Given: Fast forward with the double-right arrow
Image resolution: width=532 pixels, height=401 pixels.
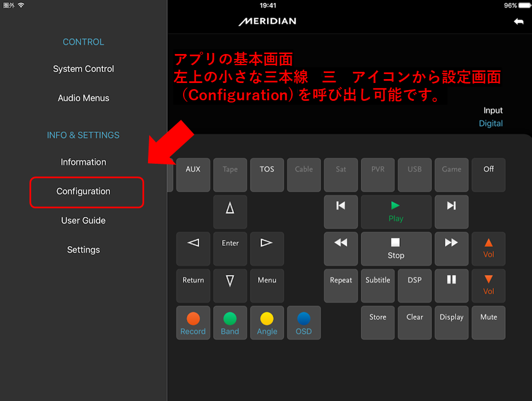Looking at the screenshot, I should pos(452,249).
